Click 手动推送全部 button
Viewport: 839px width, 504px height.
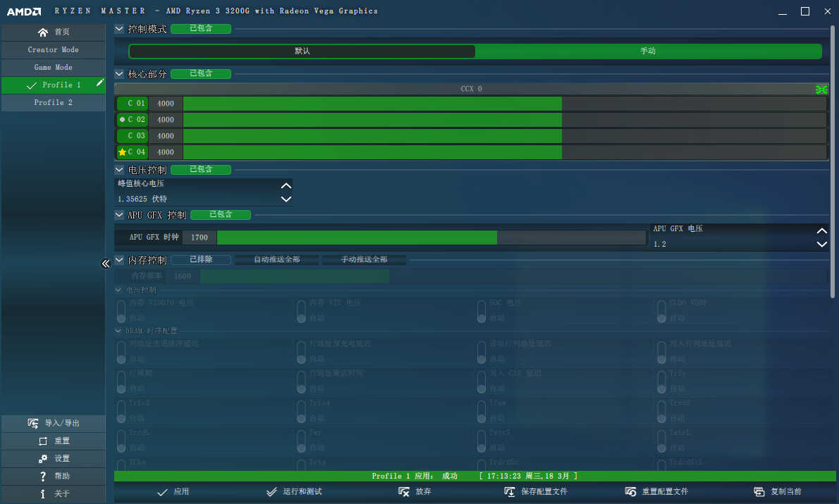click(x=364, y=260)
